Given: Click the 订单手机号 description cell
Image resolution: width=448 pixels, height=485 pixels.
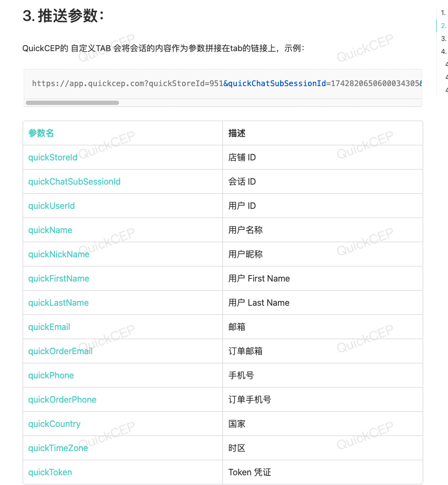Looking at the screenshot, I should click(x=323, y=399).
